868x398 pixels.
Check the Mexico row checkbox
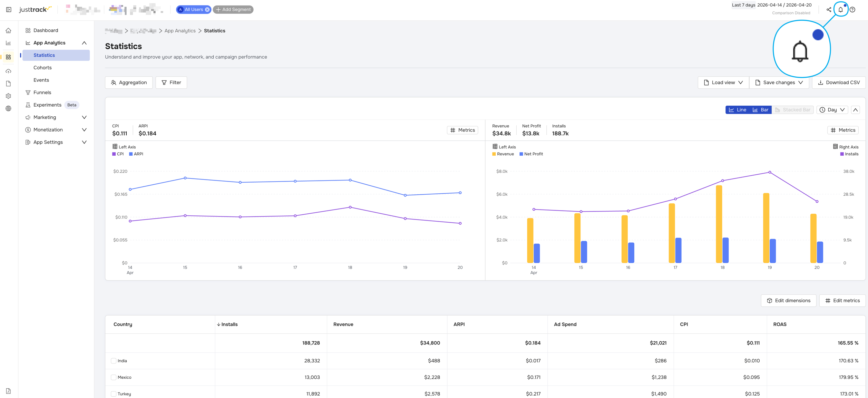click(x=114, y=377)
